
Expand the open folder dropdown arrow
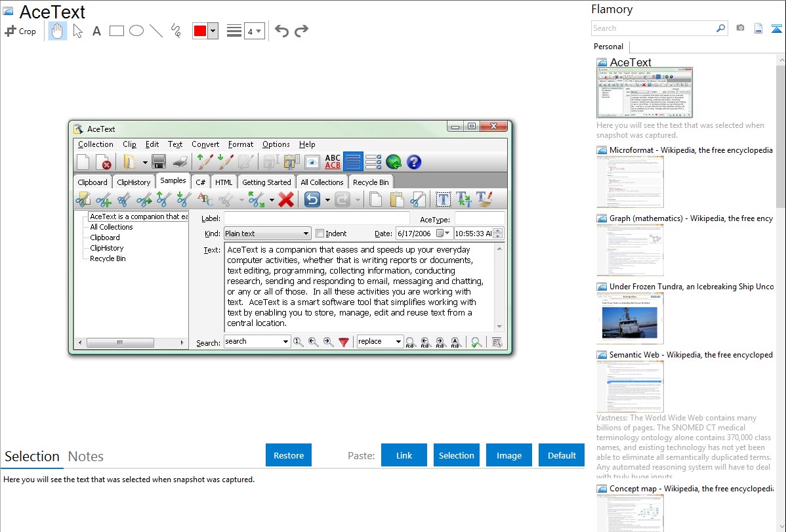pyautogui.click(x=145, y=163)
